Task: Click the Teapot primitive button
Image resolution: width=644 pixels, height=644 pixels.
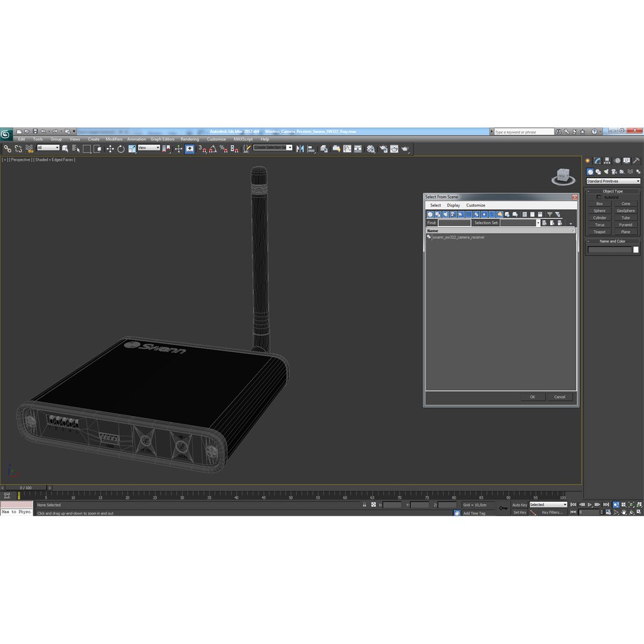Action: coord(600,232)
